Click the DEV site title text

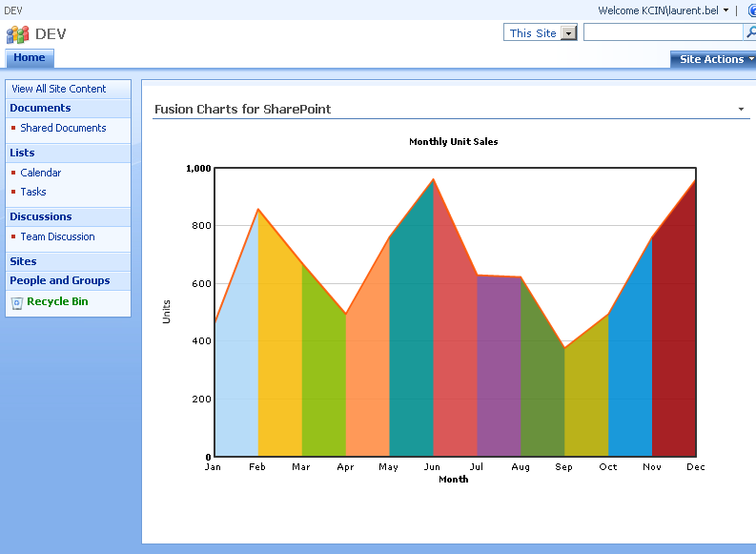[51, 34]
